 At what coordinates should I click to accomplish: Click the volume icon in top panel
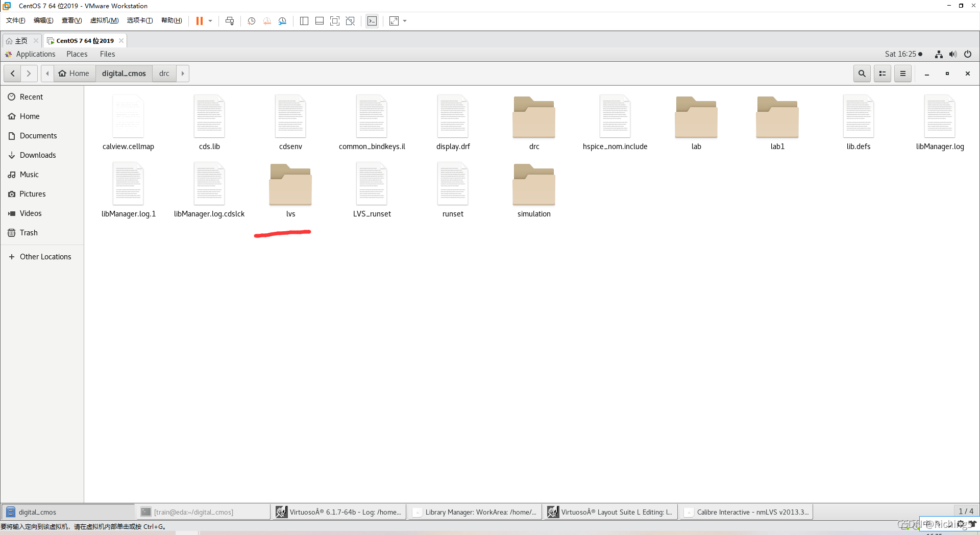(952, 54)
